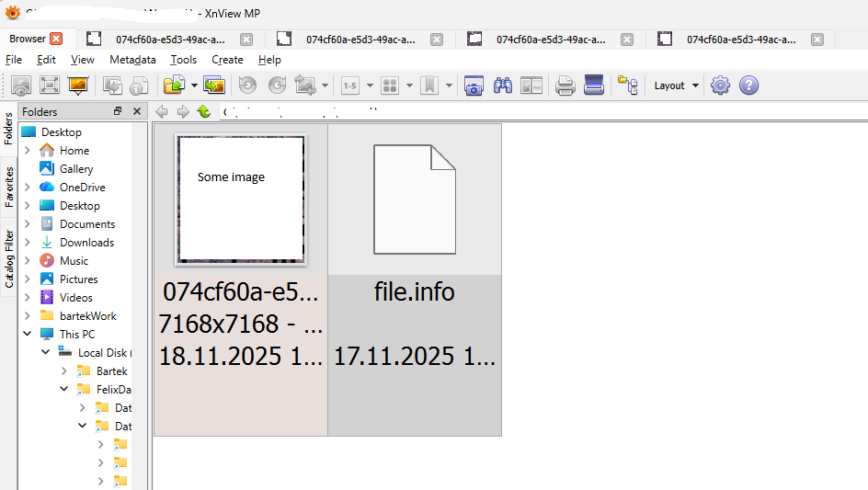The height and width of the screenshot is (490, 868).
Task: Open the color label dropdown arrow
Action: (x=410, y=85)
